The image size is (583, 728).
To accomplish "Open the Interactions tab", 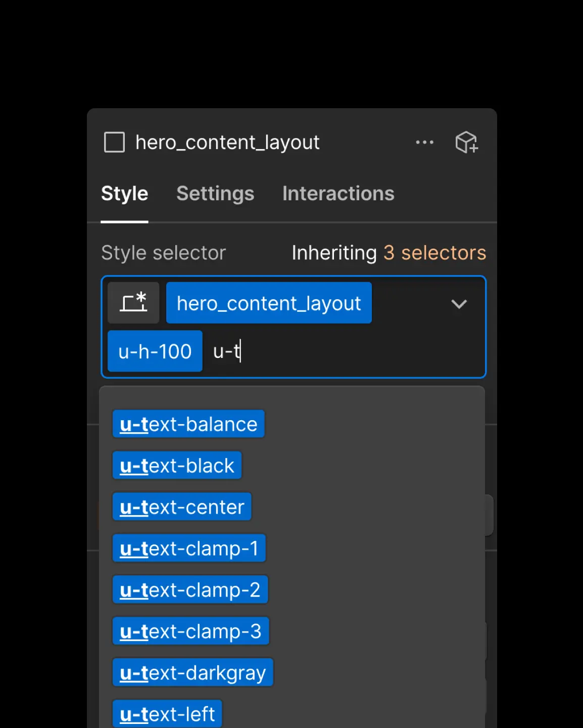I will pos(338,194).
